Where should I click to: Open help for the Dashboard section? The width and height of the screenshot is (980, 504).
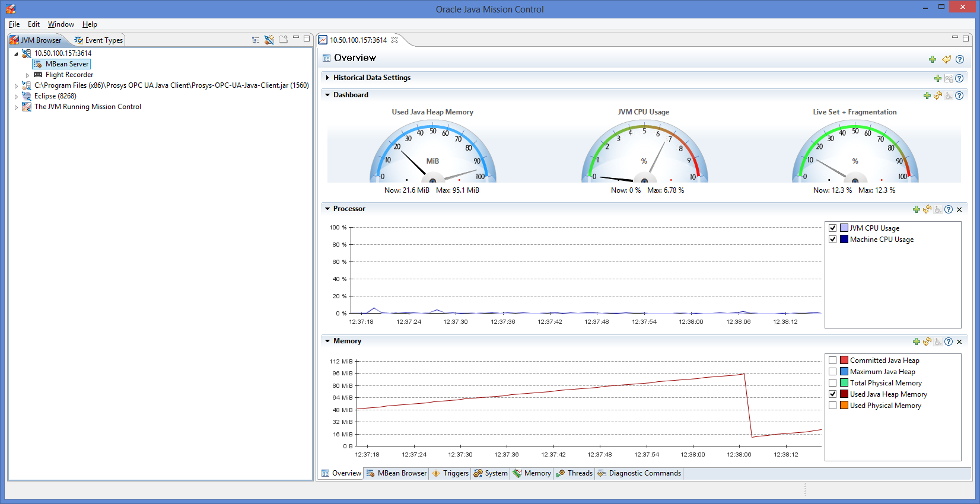[x=959, y=95]
